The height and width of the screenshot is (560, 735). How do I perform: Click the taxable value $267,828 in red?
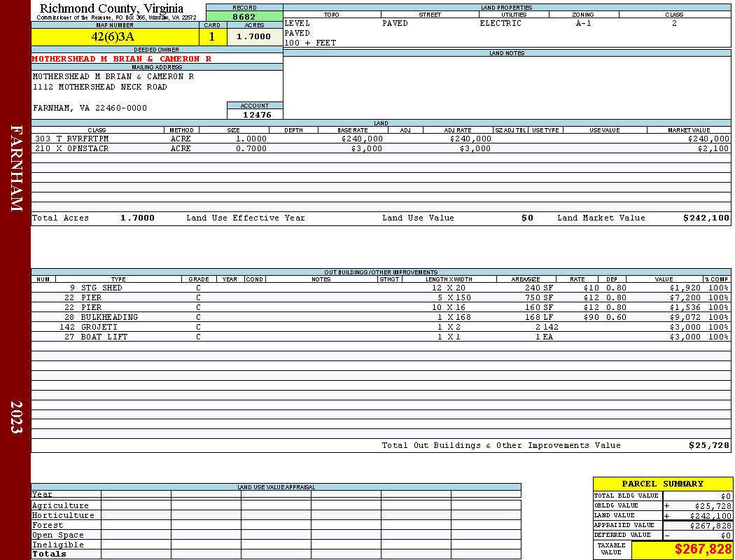(703, 549)
